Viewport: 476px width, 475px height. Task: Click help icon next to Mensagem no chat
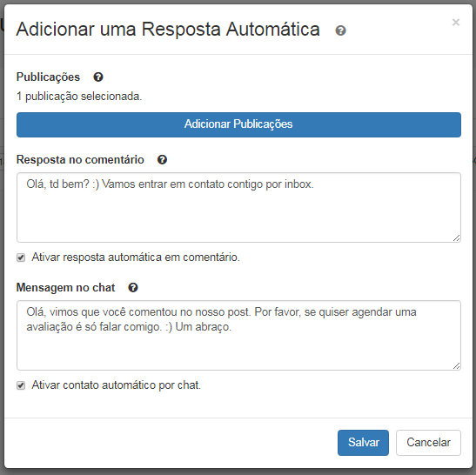(x=133, y=287)
